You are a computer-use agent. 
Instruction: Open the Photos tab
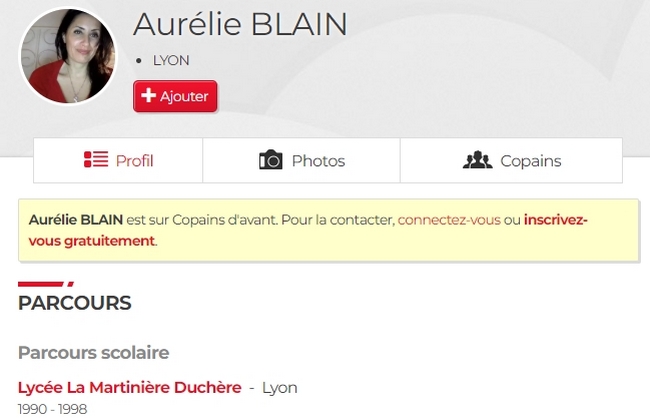(318, 161)
